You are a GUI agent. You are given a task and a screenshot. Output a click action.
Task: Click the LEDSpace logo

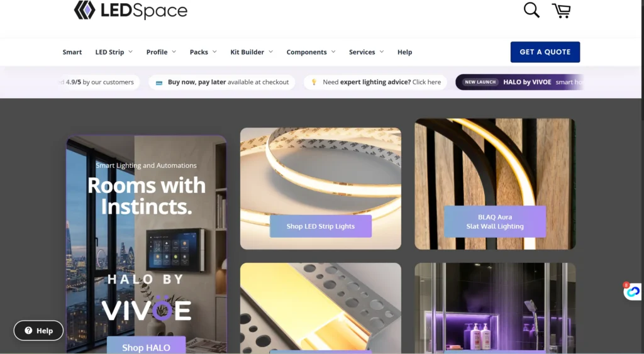[x=130, y=10]
